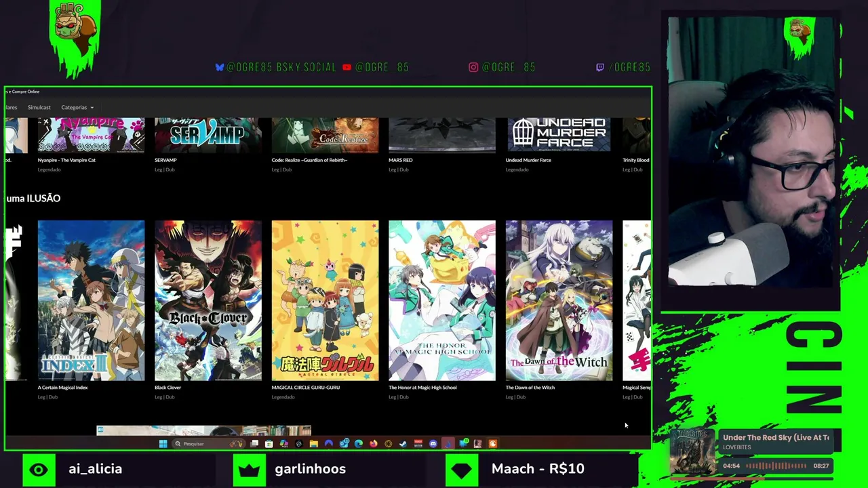Click the 'MARS RED' title text
Screen dimensions: 868x488
click(x=400, y=160)
